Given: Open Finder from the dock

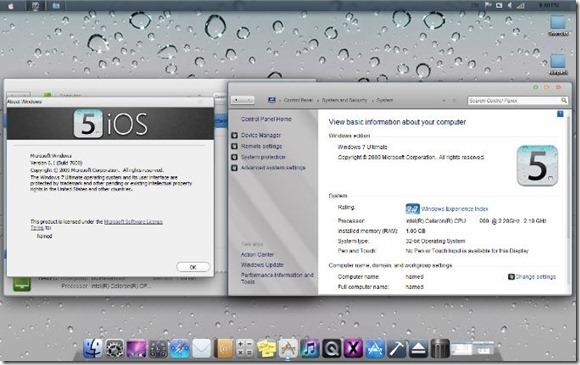Looking at the screenshot, I should click(x=92, y=348).
